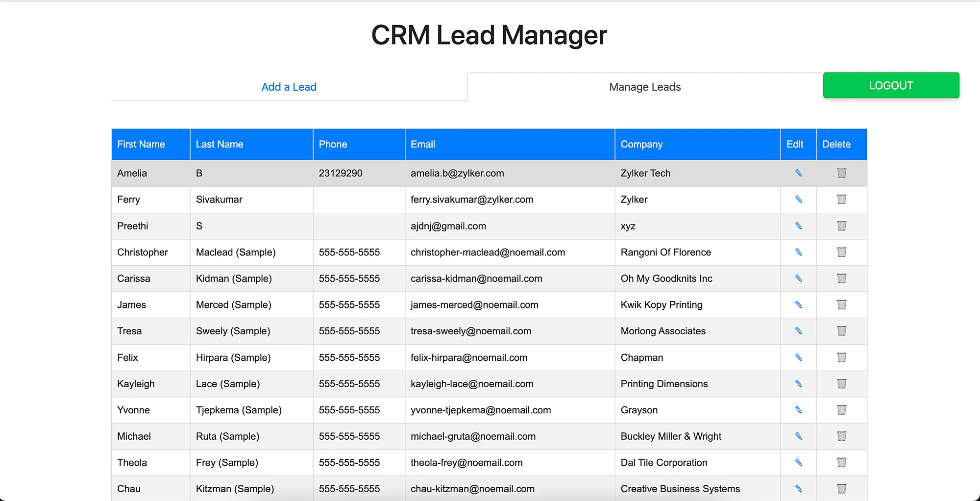Click the Email column header
The height and width of the screenshot is (501, 980).
click(x=422, y=144)
